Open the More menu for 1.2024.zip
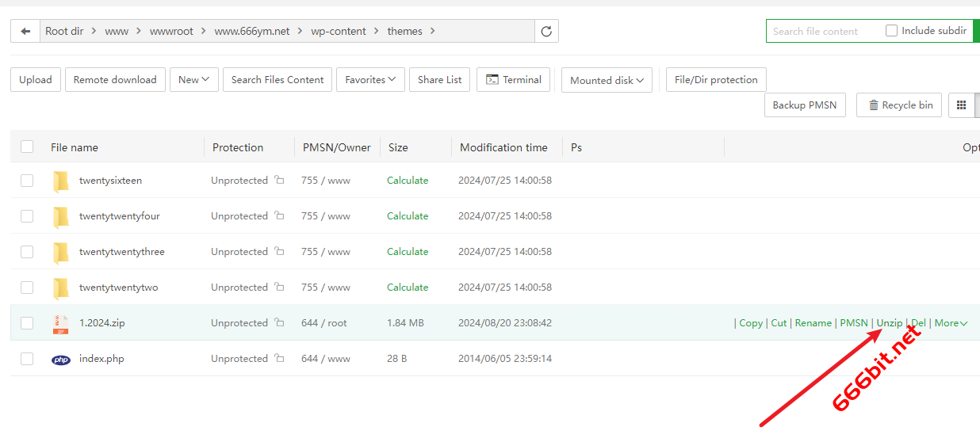 click(x=951, y=323)
